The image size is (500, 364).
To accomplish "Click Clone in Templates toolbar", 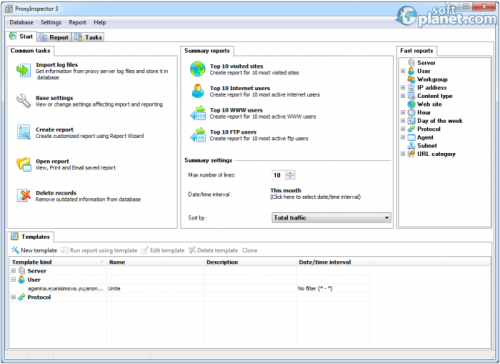I will 250,250.
